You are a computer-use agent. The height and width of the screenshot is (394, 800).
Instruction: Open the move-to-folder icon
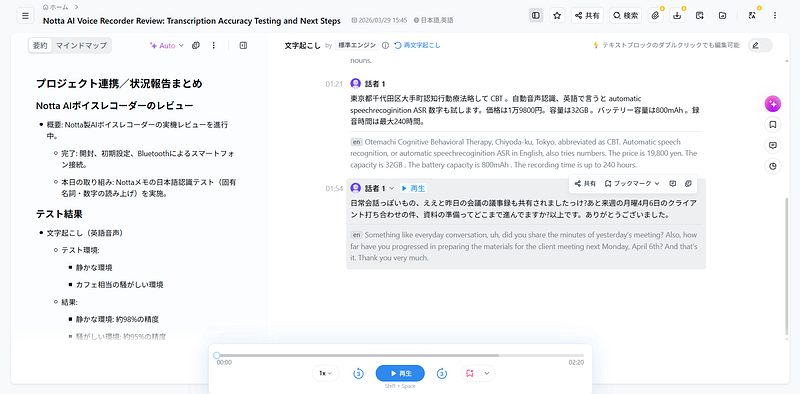pos(722,15)
